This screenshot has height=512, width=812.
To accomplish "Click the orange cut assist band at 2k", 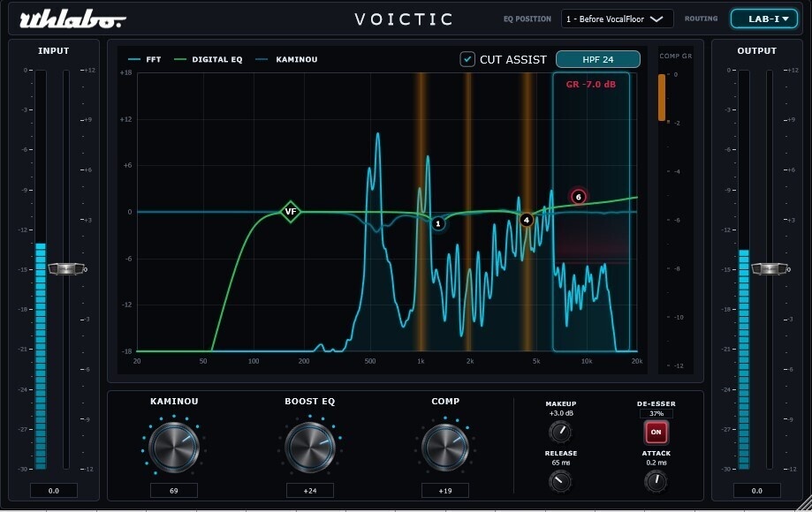I will [467, 212].
